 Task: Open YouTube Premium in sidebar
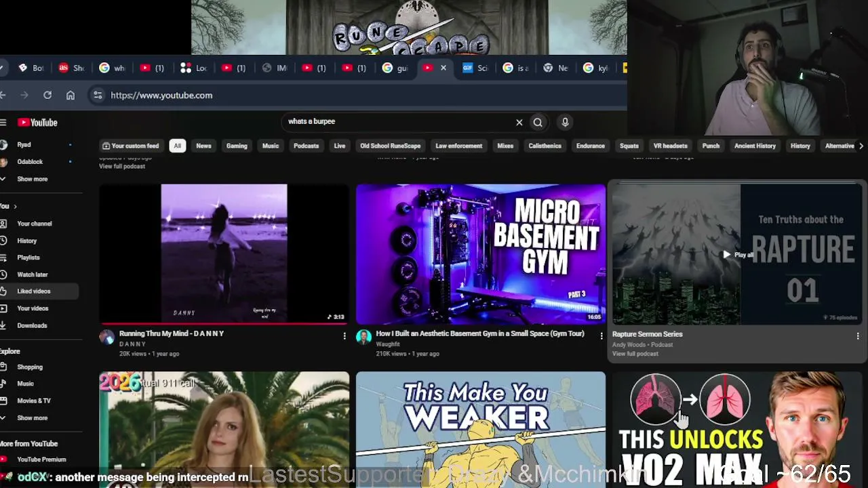tap(41, 460)
